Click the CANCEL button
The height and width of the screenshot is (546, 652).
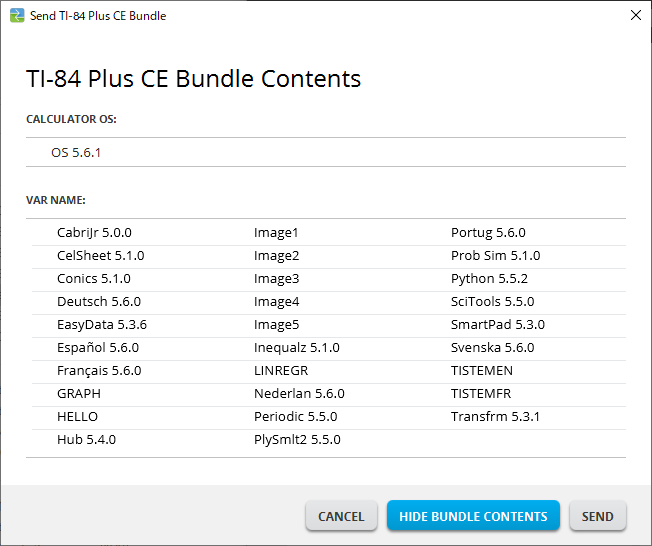tap(341, 516)
